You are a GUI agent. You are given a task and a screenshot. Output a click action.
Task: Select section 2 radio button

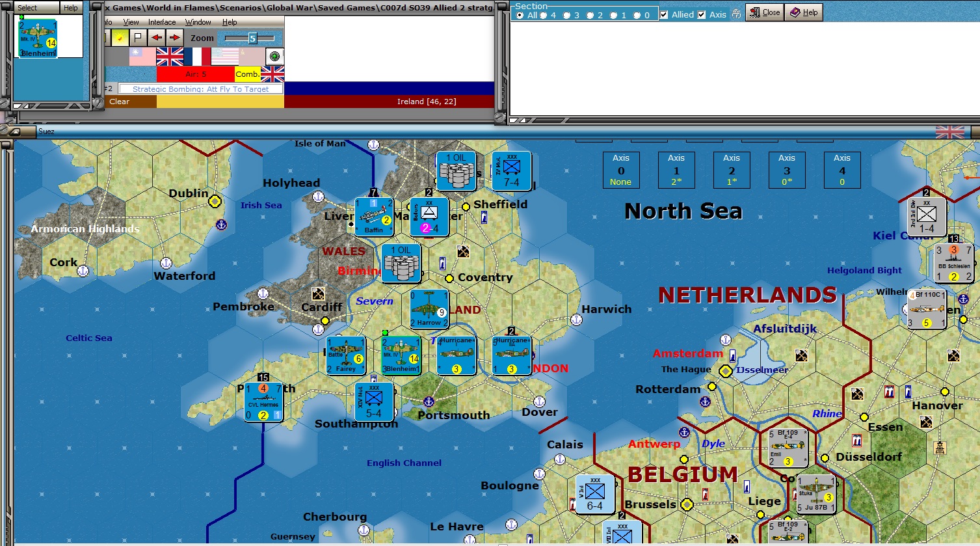[x=590, y=15]
